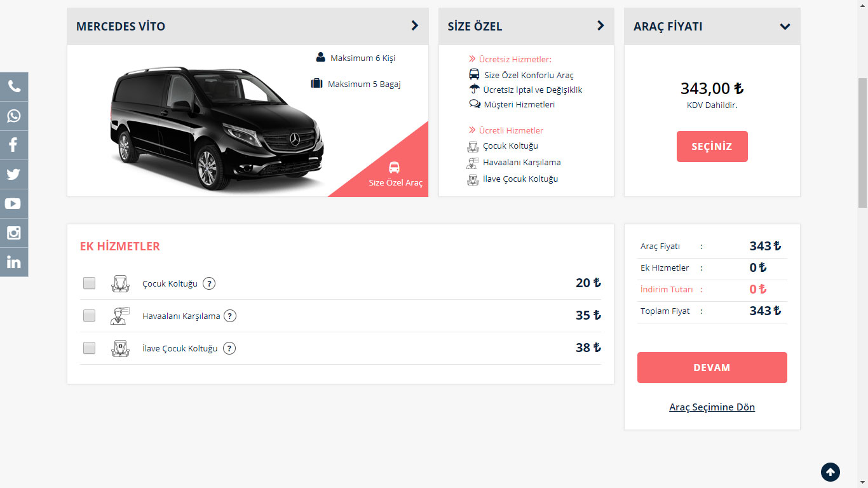Viewport: 868px width, 488px height.
Task: Click the scroll-to-top arrow button
Action: (x=831, y=472)
